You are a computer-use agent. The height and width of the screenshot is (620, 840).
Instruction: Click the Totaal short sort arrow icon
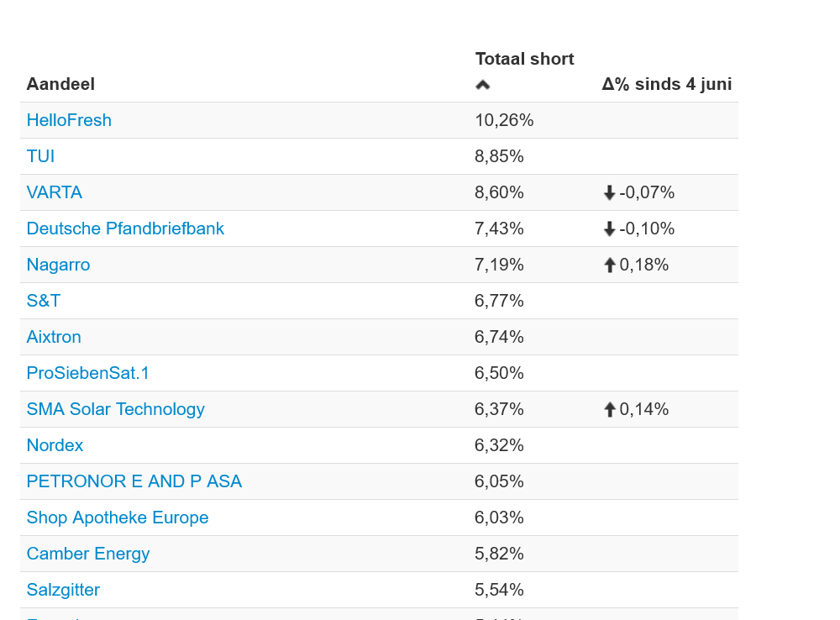483,85
